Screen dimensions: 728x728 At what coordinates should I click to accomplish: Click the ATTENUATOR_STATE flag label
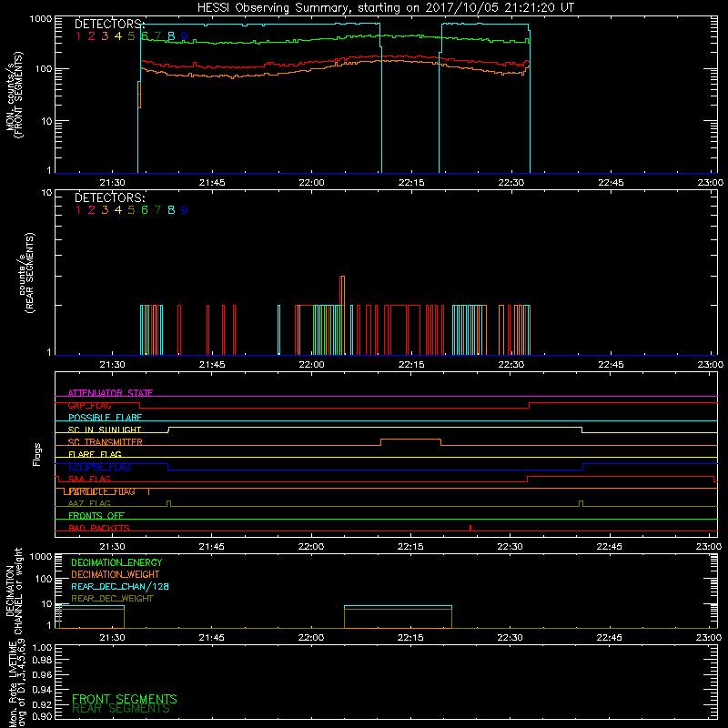(x=110, y=393)
